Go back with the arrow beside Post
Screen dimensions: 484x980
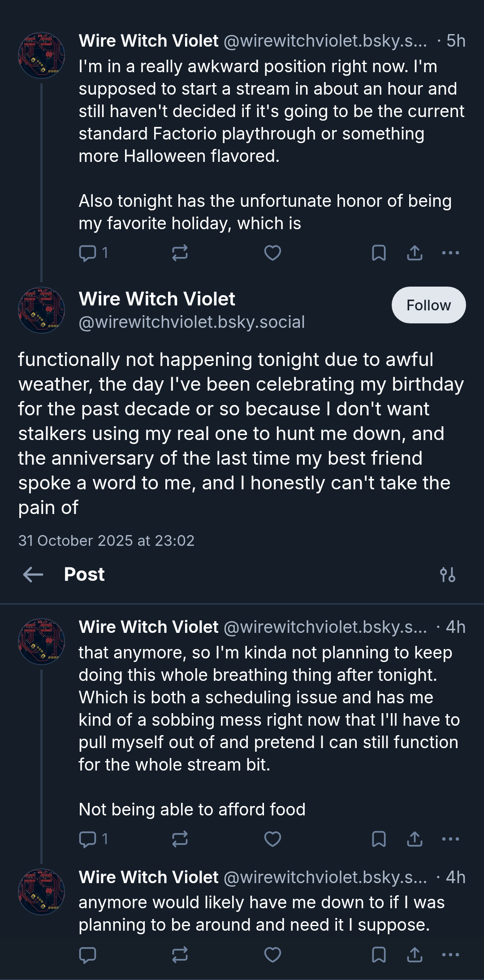coord(33,574)
